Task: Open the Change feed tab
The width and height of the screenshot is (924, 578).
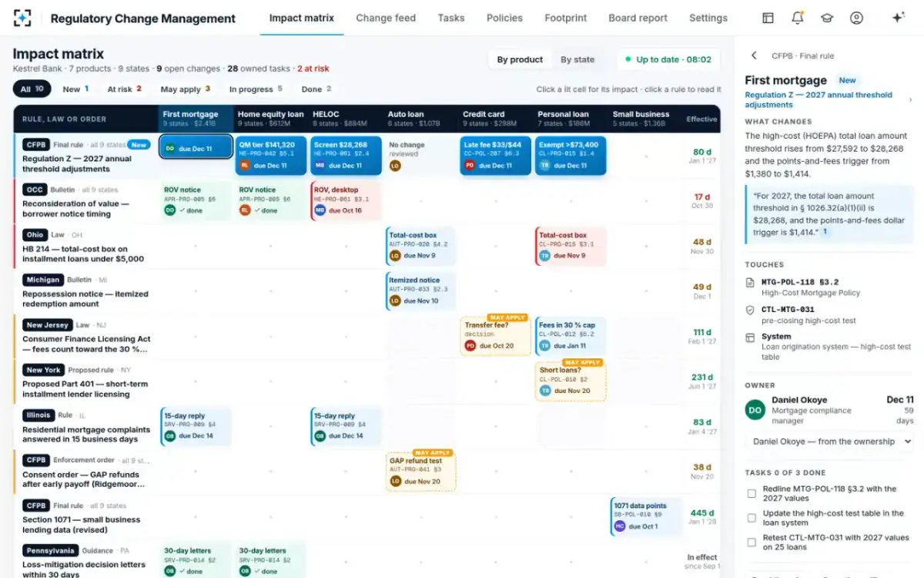Action: [x=386, y=18]
